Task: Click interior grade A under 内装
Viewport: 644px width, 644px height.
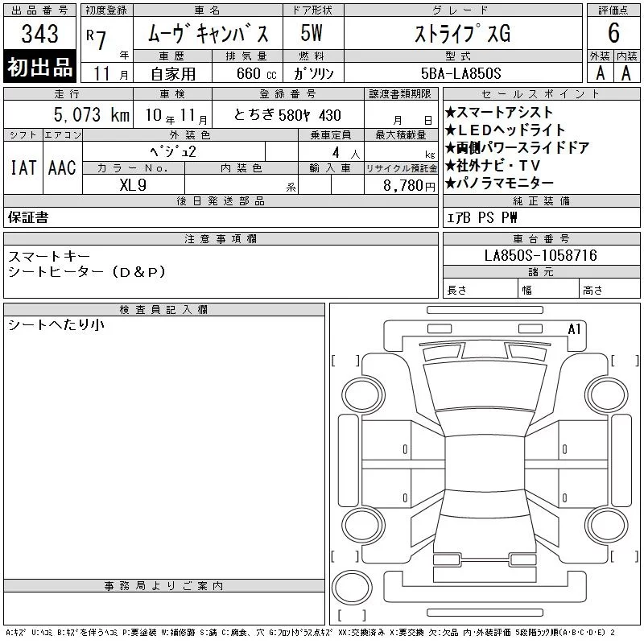Action: coord(626,73)
